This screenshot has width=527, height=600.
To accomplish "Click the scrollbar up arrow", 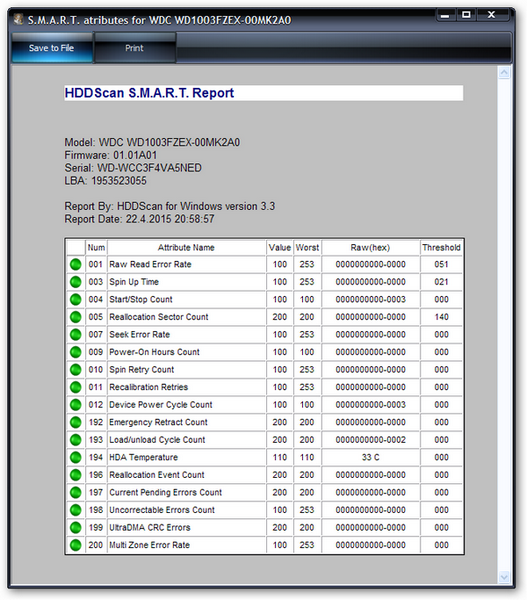I will [x=504, y=73].
